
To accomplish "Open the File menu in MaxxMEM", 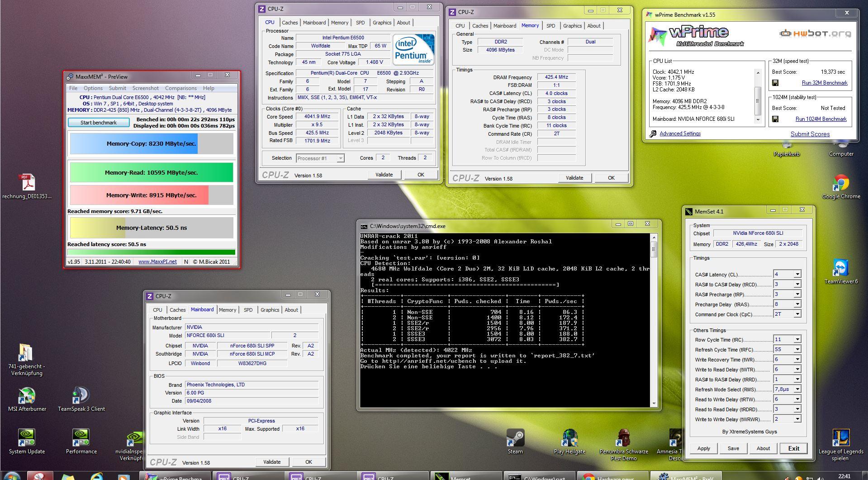I will tap(73, 88).
